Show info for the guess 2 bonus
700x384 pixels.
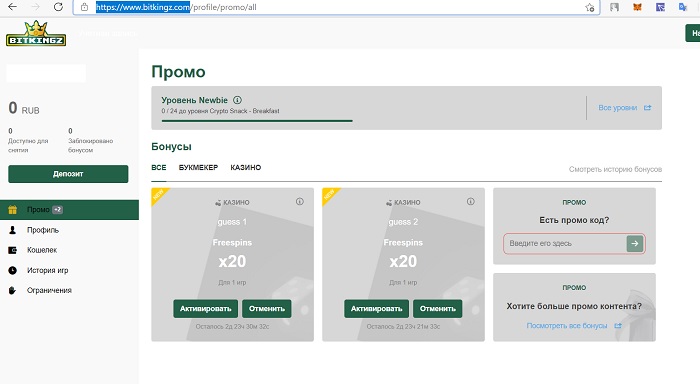[x=471, y=202]
